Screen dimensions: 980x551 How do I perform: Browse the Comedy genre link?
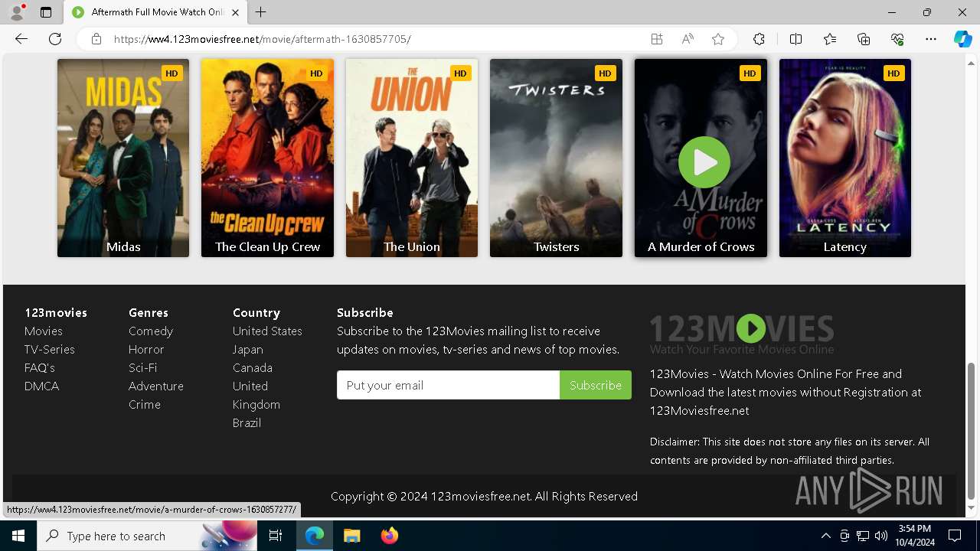151,331
